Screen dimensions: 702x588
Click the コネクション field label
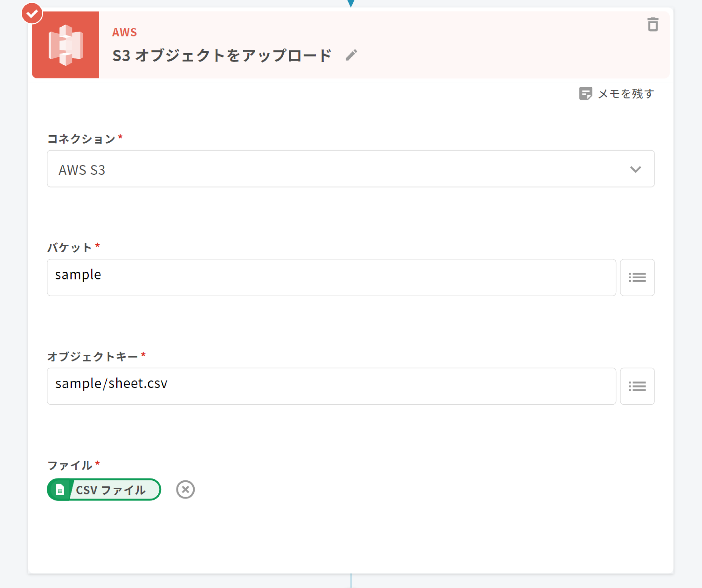click(x=81, y=139)
